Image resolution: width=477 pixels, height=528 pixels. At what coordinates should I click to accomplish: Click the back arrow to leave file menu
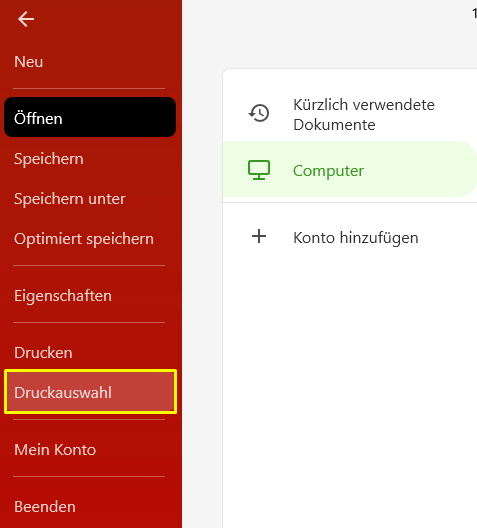(26, 19)
